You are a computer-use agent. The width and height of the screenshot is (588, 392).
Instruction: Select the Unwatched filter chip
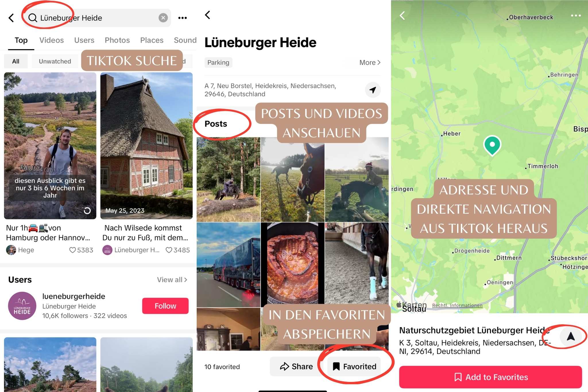pyautogui.click(x=55, y=61)
